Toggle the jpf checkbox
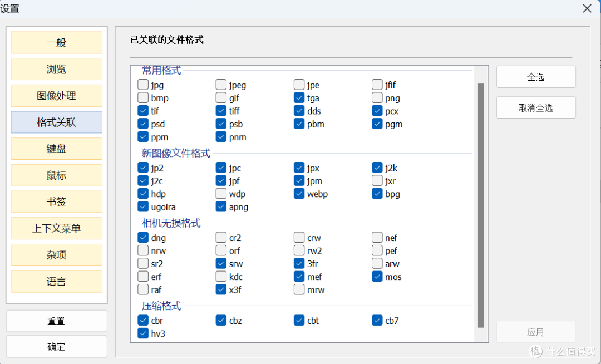The height and width of the screenshot is (364, 601). pos(221,181)
